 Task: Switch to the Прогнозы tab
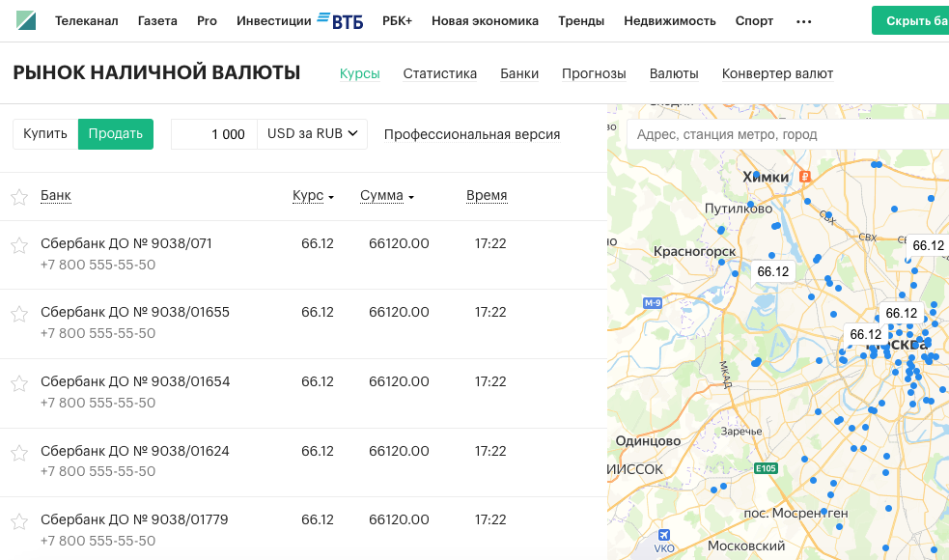click(x=594, y=73)
